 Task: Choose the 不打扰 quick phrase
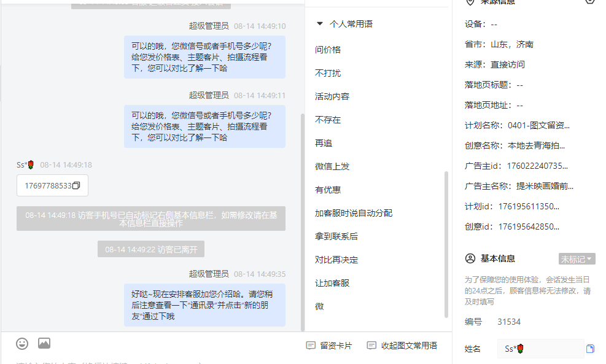(328, 73)
